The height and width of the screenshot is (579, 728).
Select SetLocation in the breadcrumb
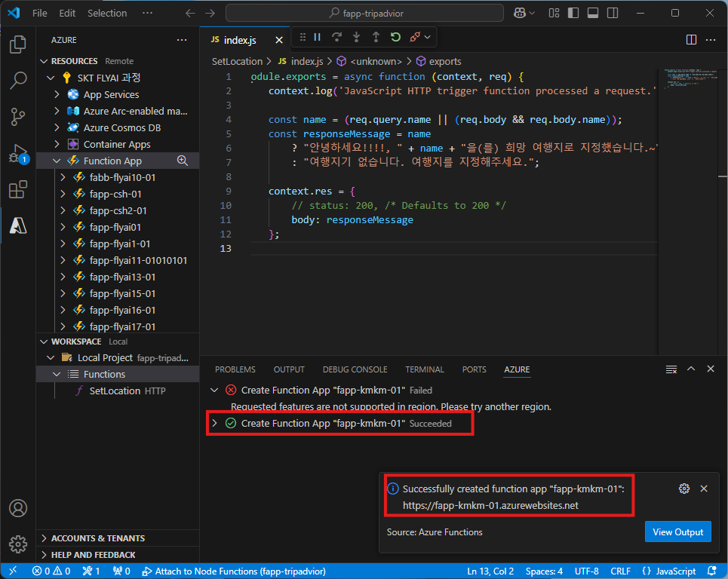[x=237, y=62]
